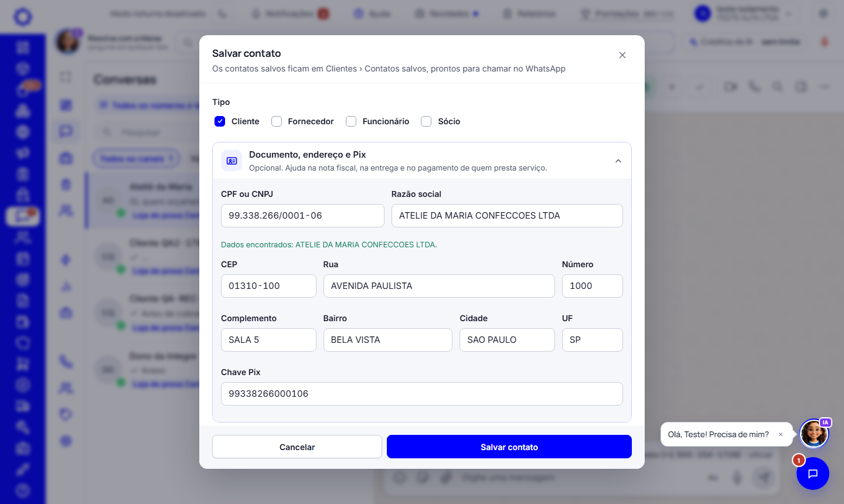Click the ID card icon beside Documento
This screenshot has width=844, height=504.
point(232,161)
